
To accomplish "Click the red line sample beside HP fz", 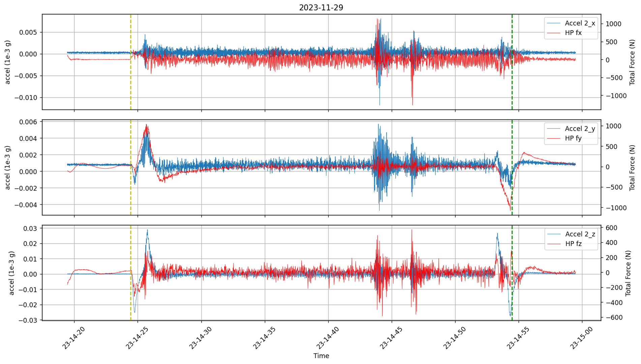I will coord(554,244).
